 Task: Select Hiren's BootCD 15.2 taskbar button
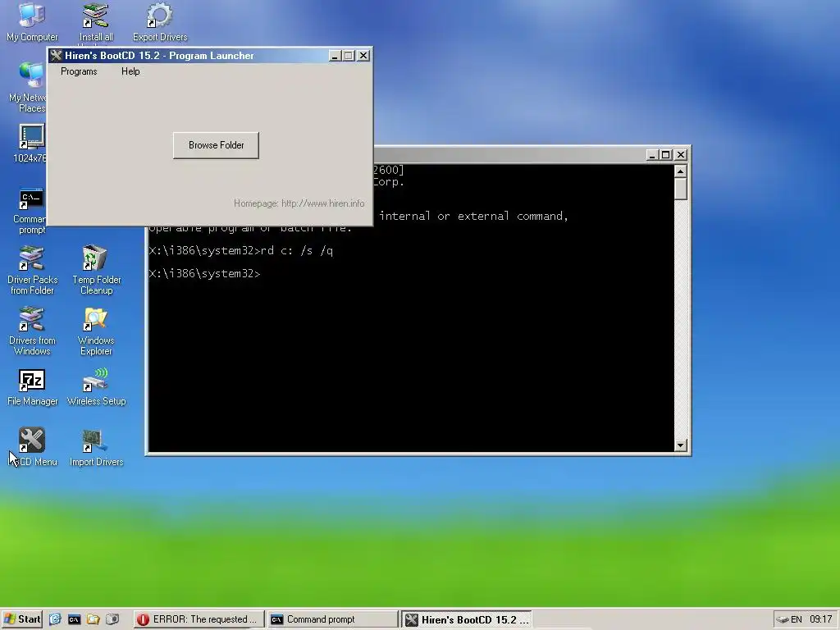click(467, 619)
